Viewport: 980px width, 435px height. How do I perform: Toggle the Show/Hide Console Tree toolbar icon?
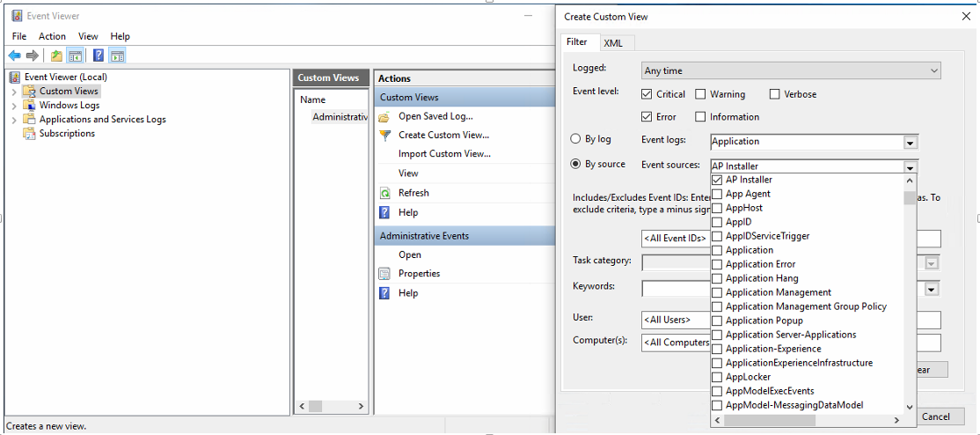tap(76, 55)
